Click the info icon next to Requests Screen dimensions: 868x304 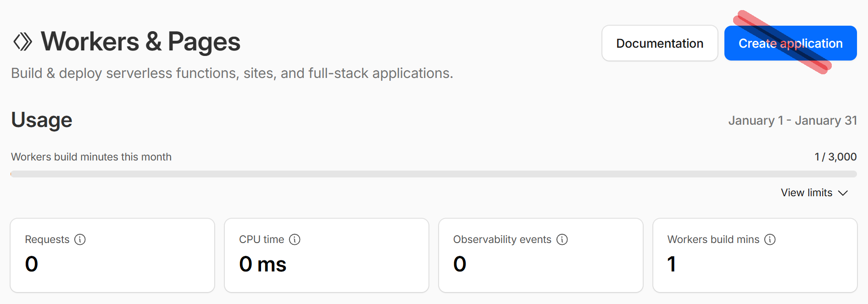(x=80, y=239)
